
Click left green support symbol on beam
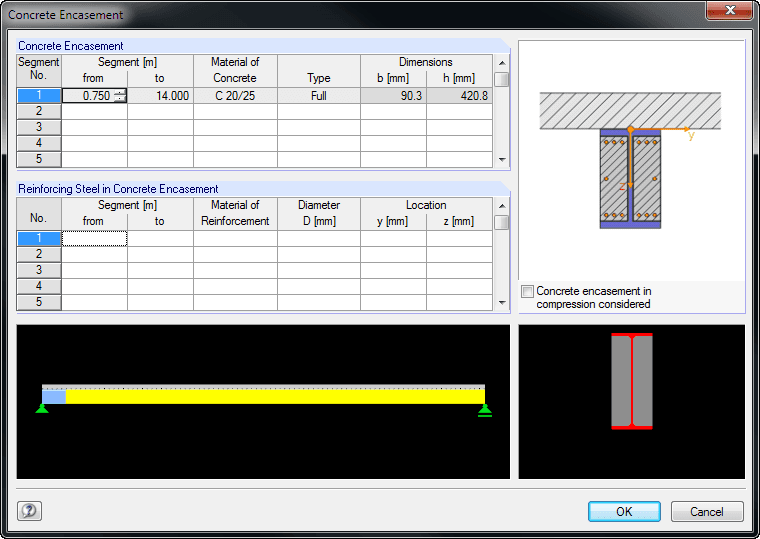(42, 409)
